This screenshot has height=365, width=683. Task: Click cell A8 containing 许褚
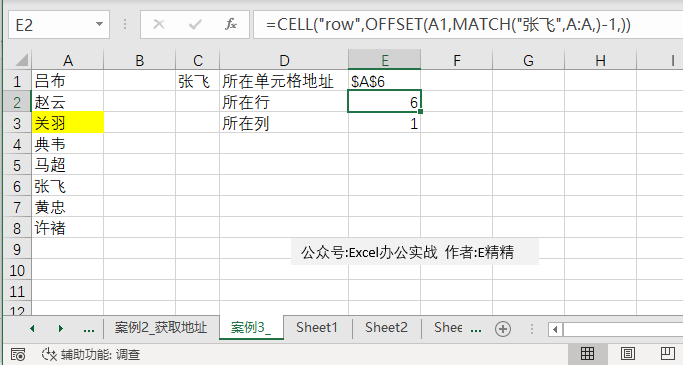[x=68, y=228]
